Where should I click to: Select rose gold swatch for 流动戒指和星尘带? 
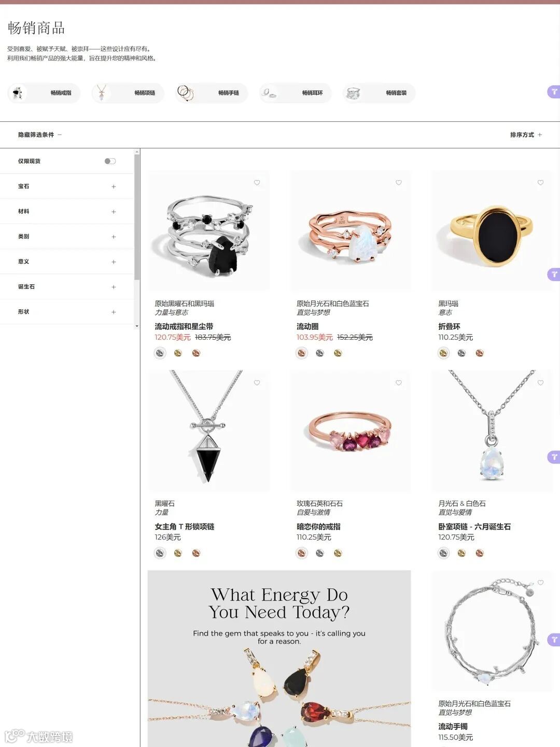pyautogui.click(x=196, y=353)
